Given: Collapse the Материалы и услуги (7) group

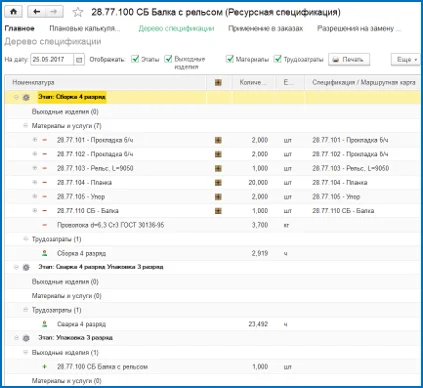Looking at the screenshot, I should (x=25, y=126).
